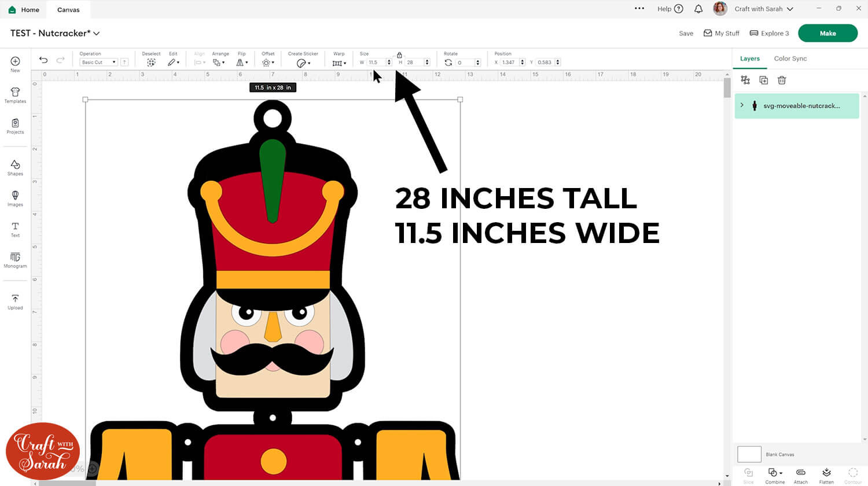The height and width of the screenshot is (486, 868).
Task: Open the Monogram tool
Action: tap(15, 259)
